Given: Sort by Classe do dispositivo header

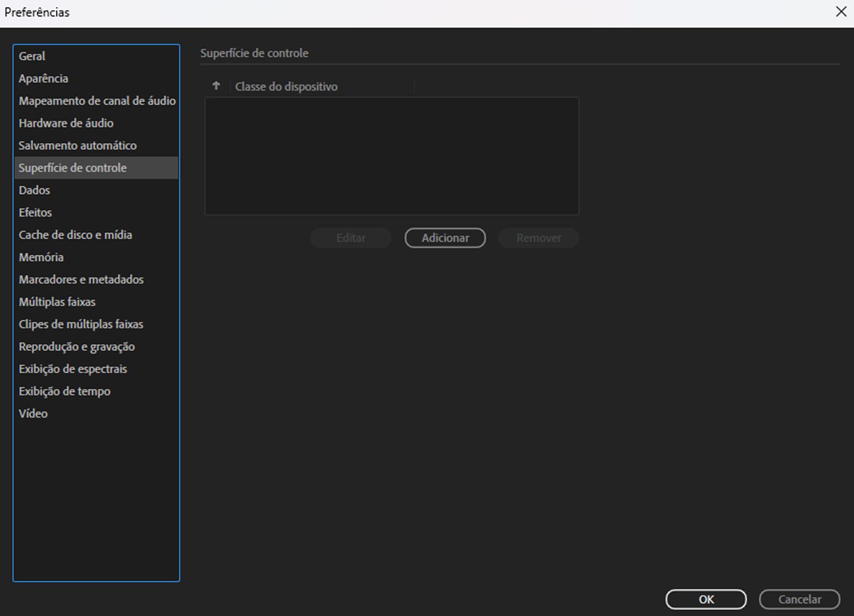Looking at the screenshot, I should (322, 87).
